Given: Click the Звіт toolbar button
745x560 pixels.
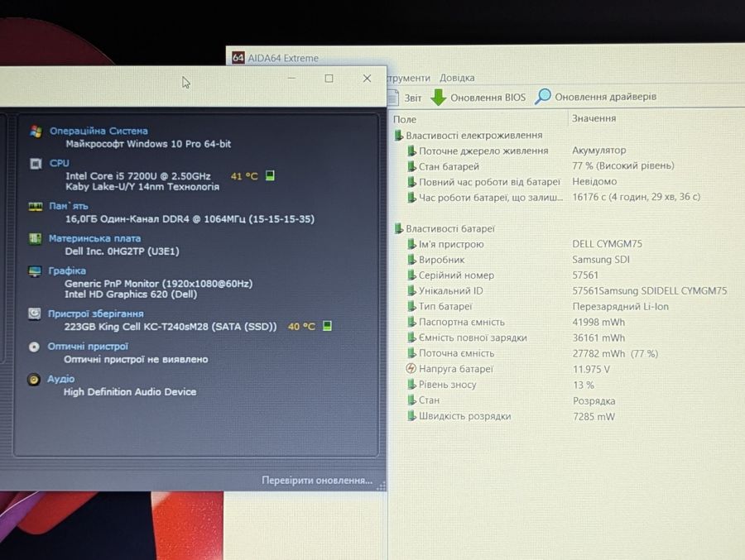Looking at the screenshot, I should [x=405, y=98].
